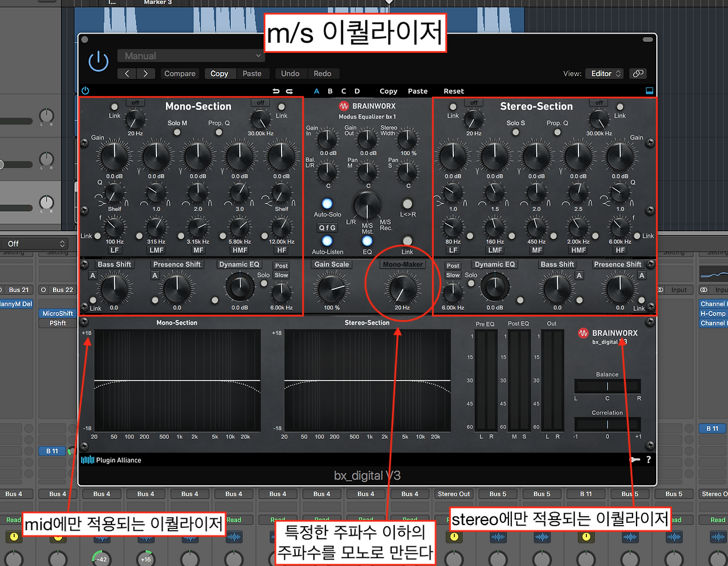Click the mixer pan knob showing -42
Image resolution: width=728 pixels, height=566 pixels.
coord(101,559)
